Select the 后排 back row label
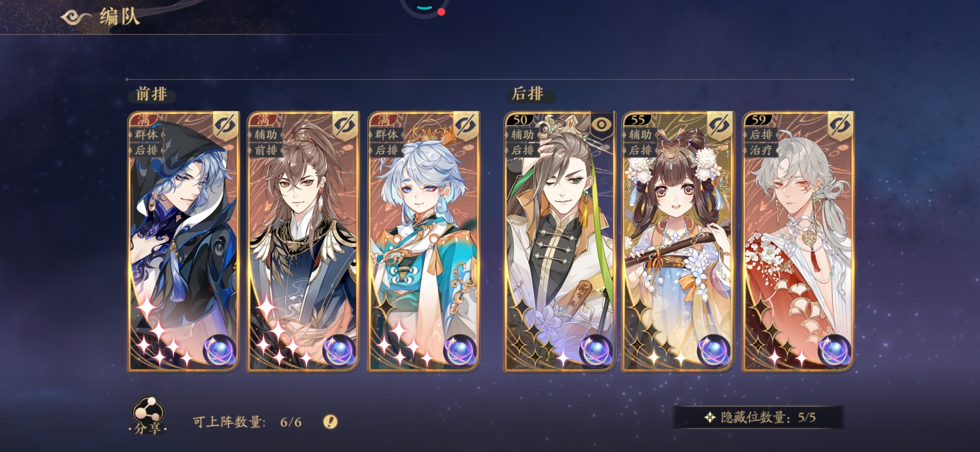Screen dimensions: 980x452 click(x=529, y=94)
